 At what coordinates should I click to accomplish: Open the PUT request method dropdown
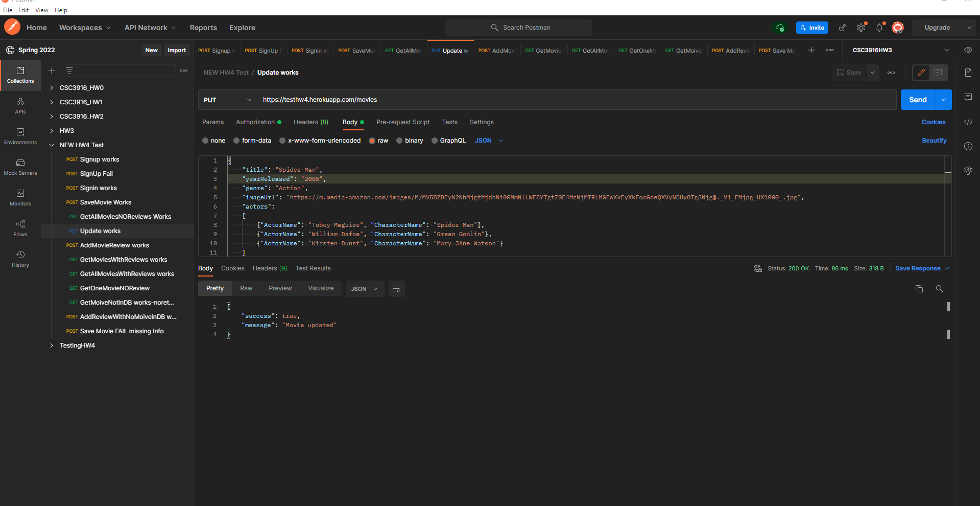point(227,100)
